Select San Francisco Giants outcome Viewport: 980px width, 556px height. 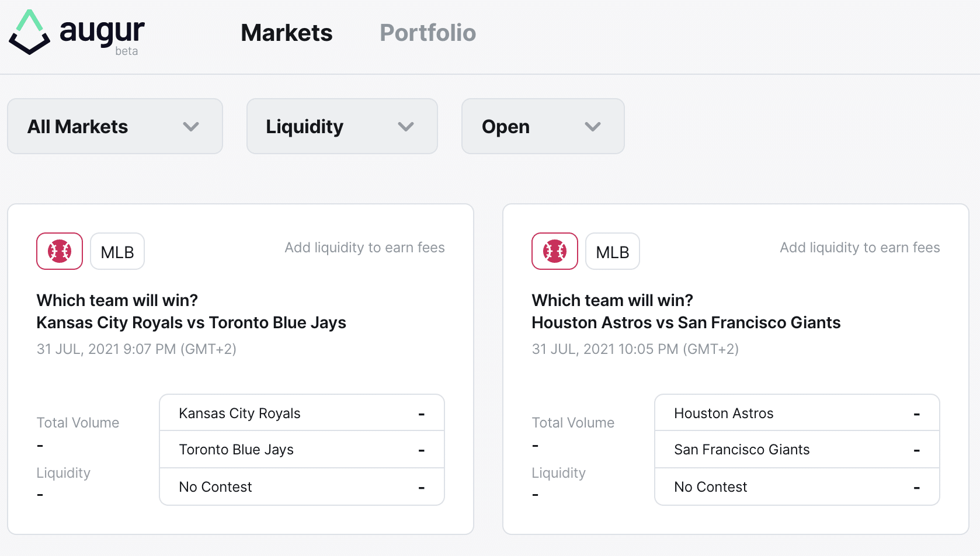click(x=797, y=449)
